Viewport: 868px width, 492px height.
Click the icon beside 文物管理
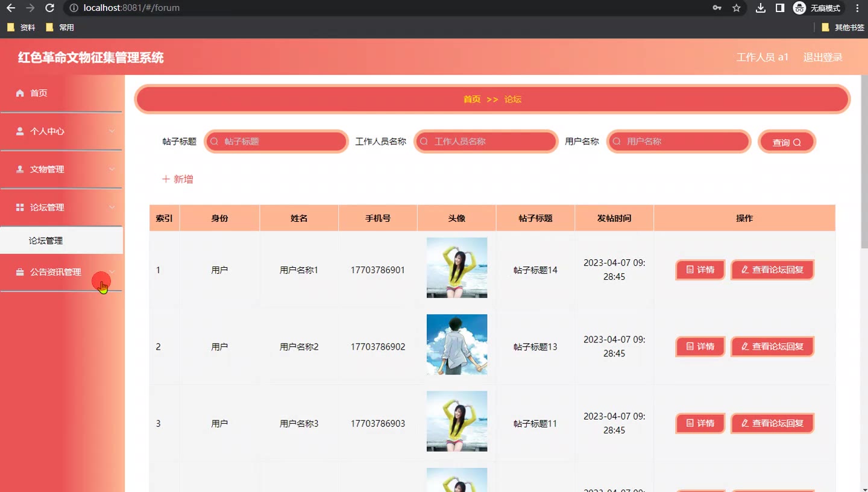pyautogui.click(x=20, y=169)
